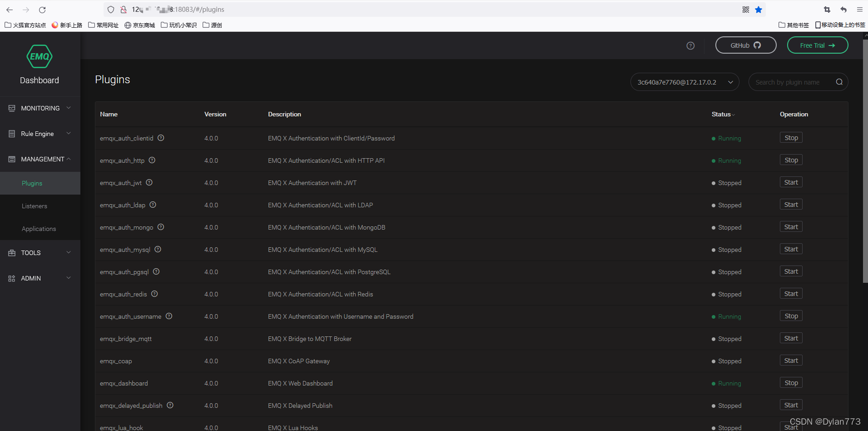The height and width of the screenshot is (431, 868).
Task: Click the Free Trial button
Action: click(x=818, y=45)
